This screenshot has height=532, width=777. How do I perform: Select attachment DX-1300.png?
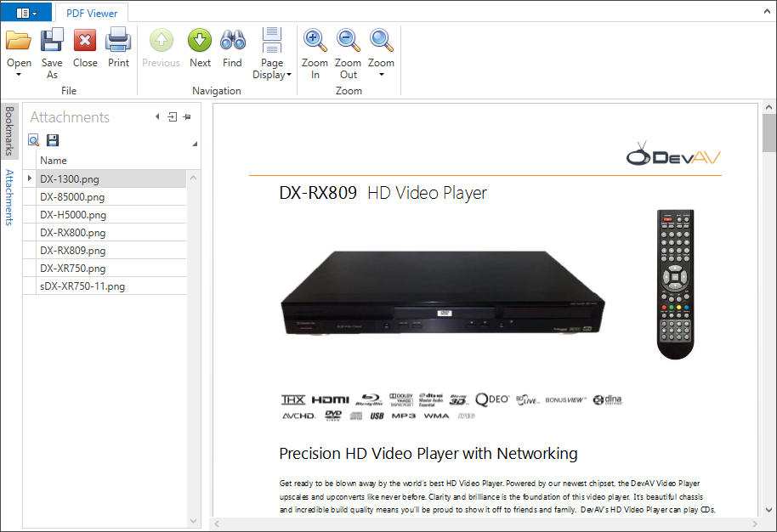pos(111,178)
